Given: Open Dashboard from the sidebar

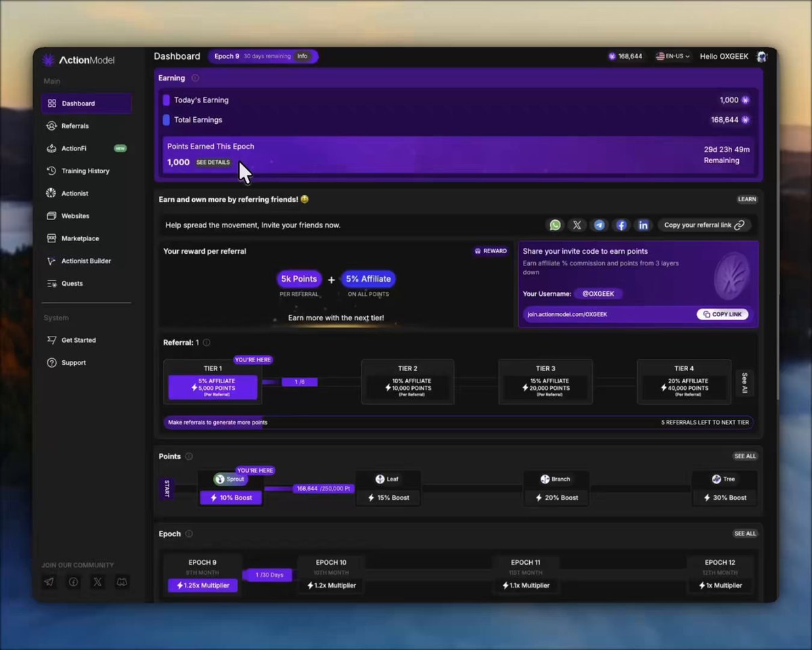Looking at the screenshot, I should coord(87,104).
